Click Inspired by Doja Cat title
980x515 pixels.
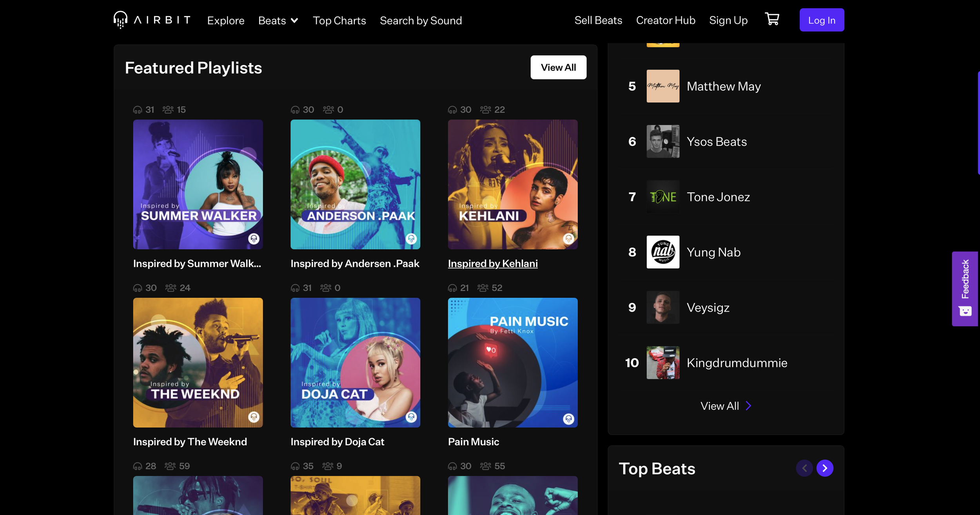point(338,442)
